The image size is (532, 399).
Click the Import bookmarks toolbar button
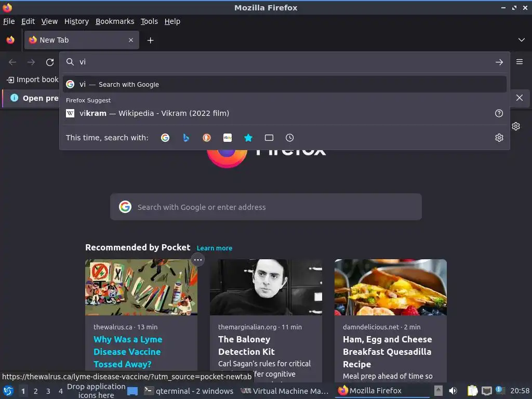tap(32, 79)
